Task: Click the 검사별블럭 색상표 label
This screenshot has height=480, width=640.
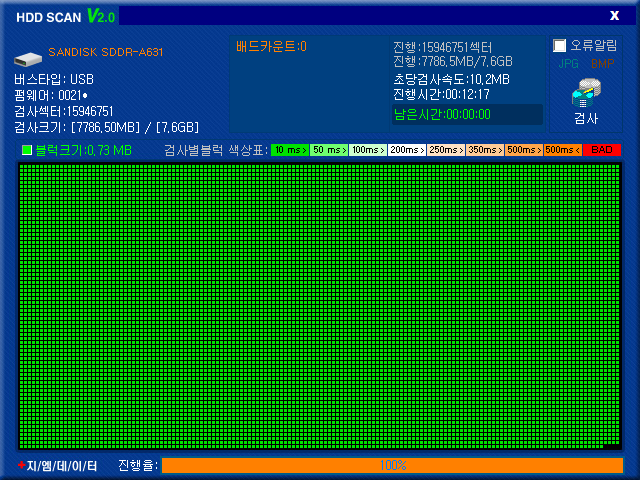Action: coord(216,150)
